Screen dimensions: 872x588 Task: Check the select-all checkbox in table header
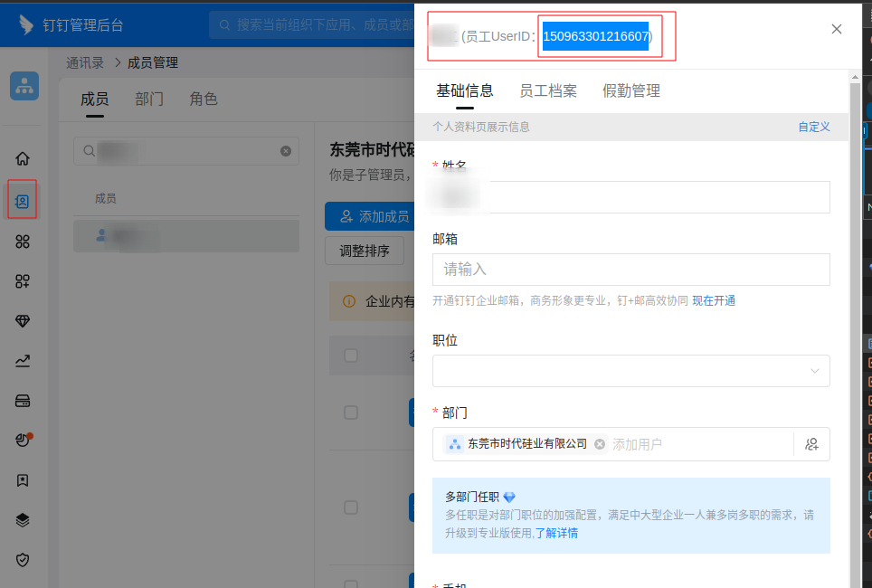pos(351,356)
